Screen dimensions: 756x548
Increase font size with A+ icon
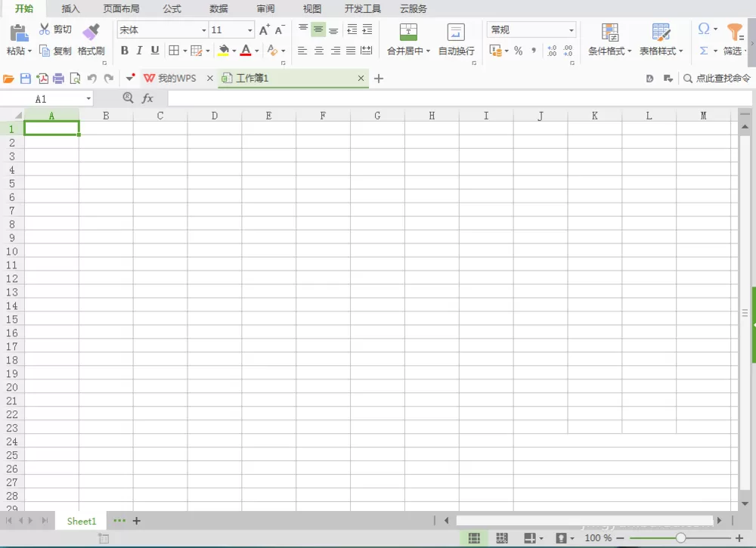point(264,30)
